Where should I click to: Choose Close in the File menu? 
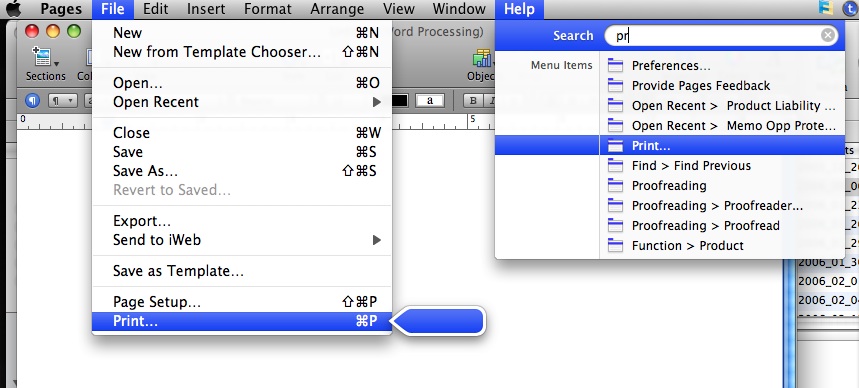[242, 133]
